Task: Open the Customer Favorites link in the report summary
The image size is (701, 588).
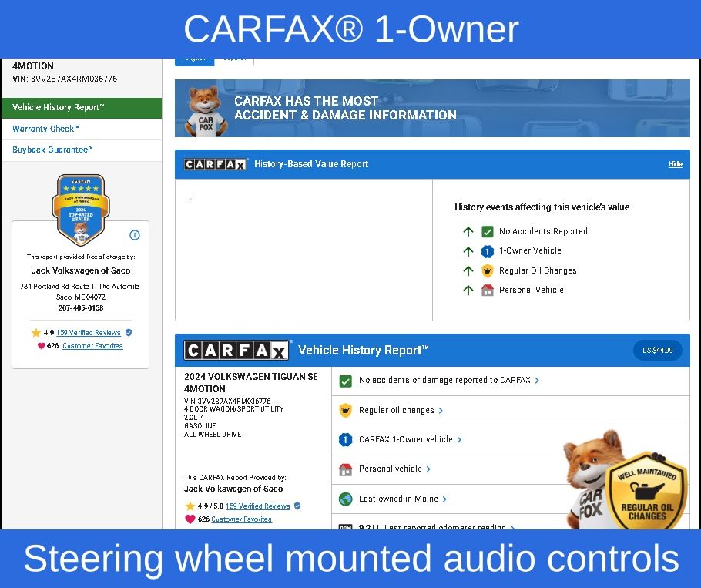Action: tap(241, 519)
